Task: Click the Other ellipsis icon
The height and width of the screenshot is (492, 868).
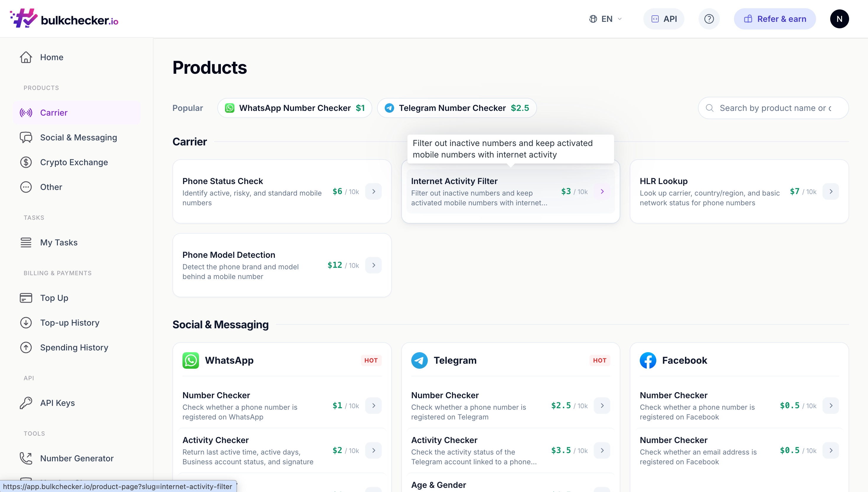Action: click(26, 187)
